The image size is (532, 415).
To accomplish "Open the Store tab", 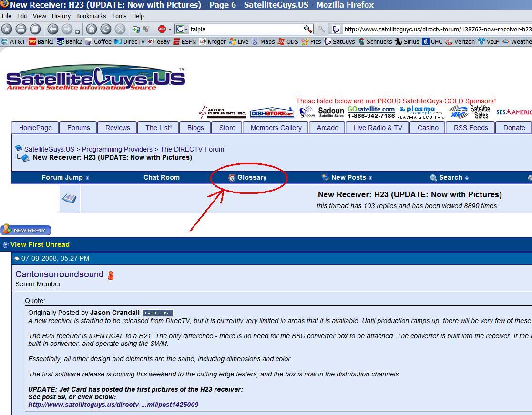I will pos(227,128).
